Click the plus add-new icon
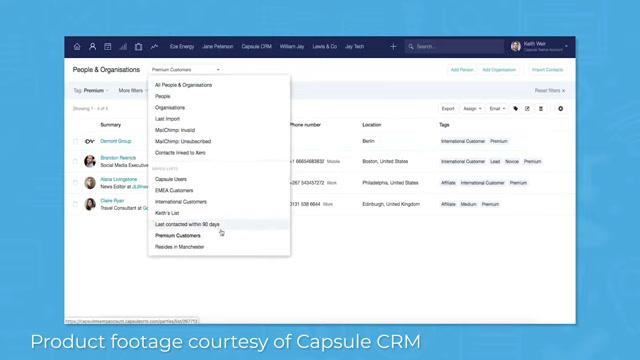Image resolution: width=640 pixels, height=360 pixels. click(393, 47)
